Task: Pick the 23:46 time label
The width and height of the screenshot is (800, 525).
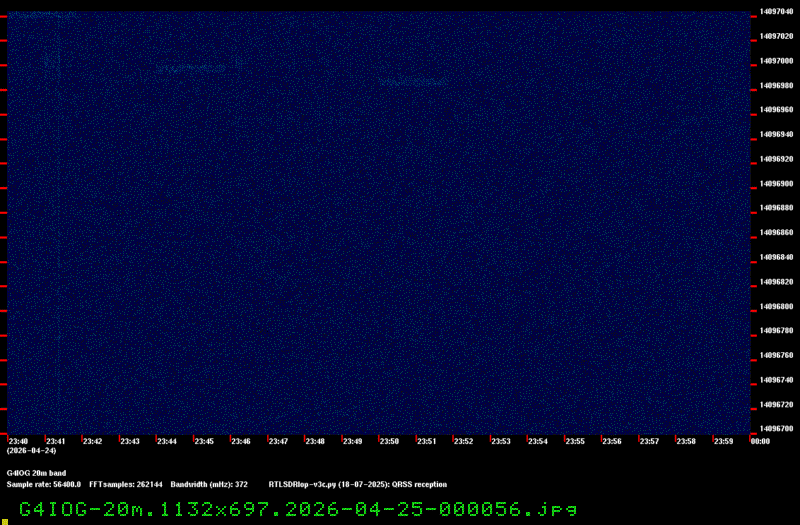Action: click(x=241, y=441)
